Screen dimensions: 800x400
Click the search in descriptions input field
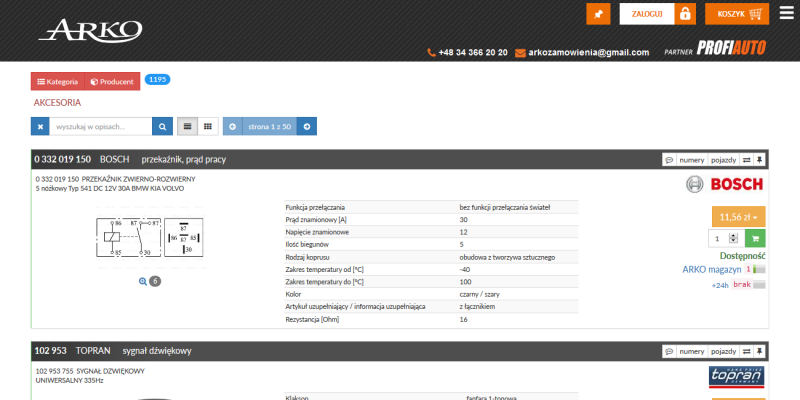click(100, 127)
